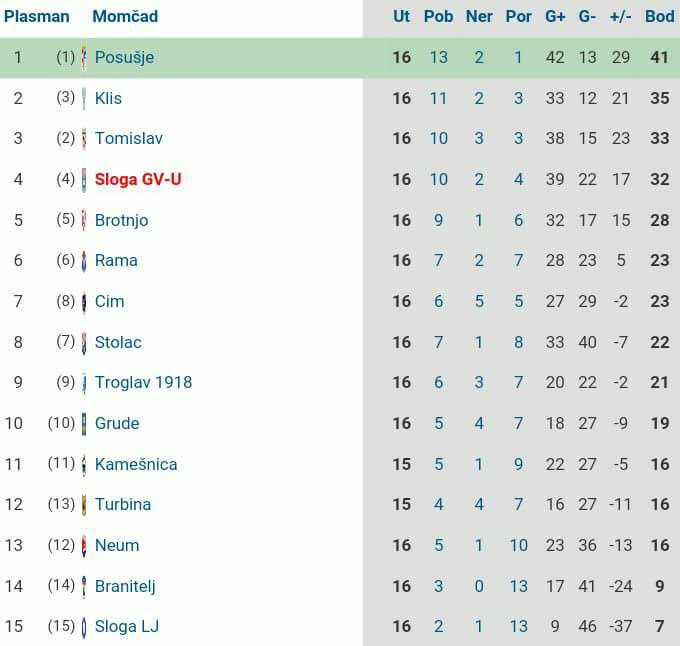
Task: Open the Brotnjo team link
Action: point(121,220)
